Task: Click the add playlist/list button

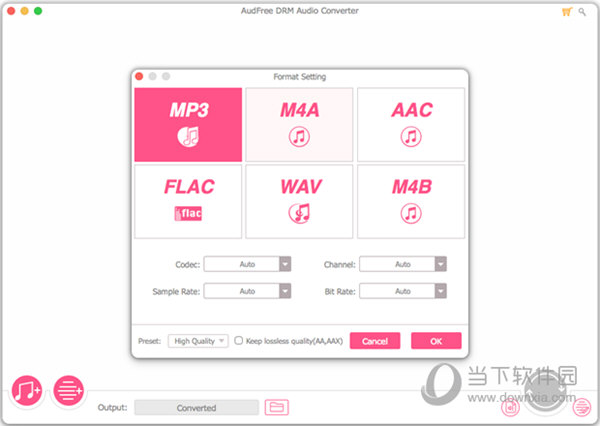Action: (x=68, y=390)
